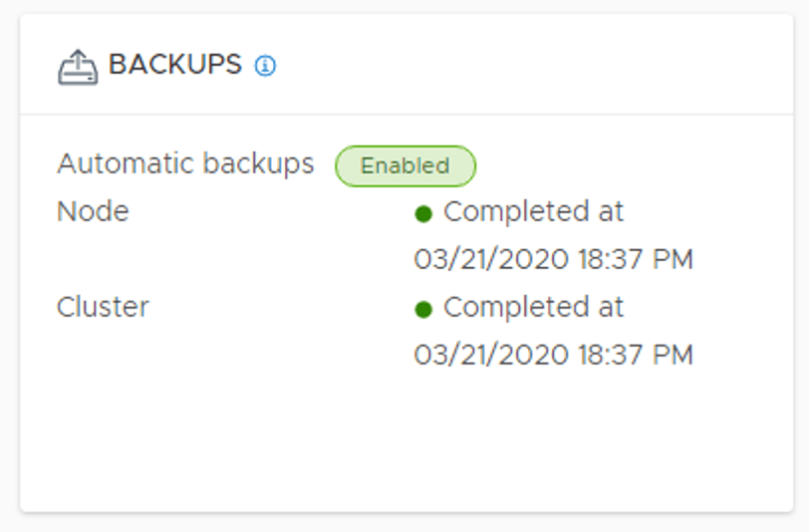The height and width of the screenshot is (532, 809).
Task: Click the green status dot for Node
Action: 423,213
